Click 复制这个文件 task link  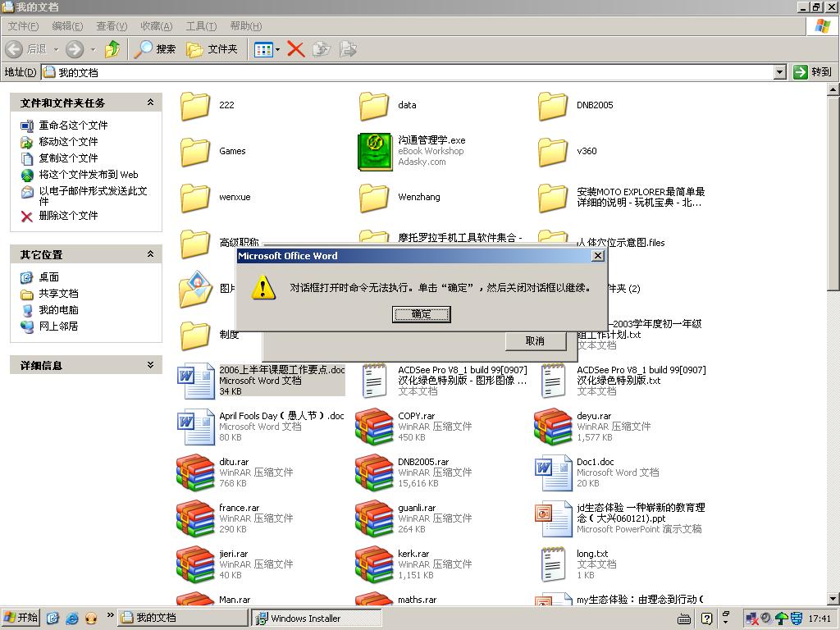click(x=69, y=158)
